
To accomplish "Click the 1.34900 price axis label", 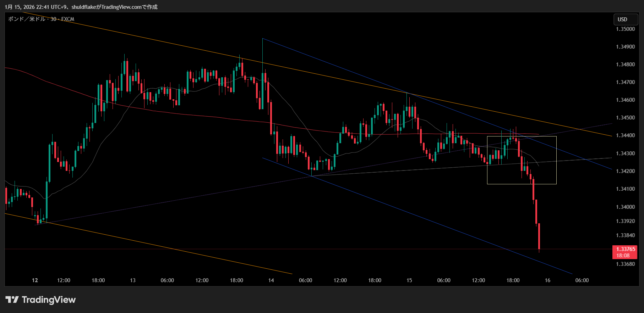I will coord(625,47).
